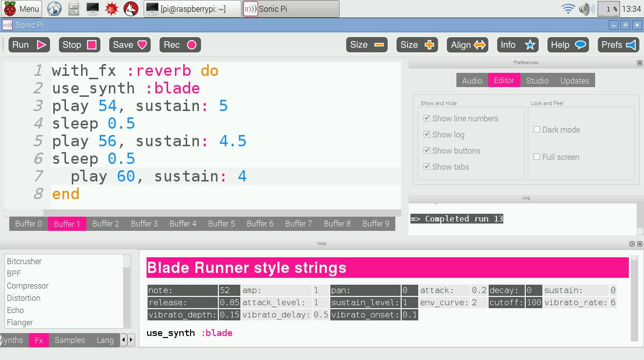Auto-align the code with Align
Viewport: 644px width, 360px height.
click(468, 45)
